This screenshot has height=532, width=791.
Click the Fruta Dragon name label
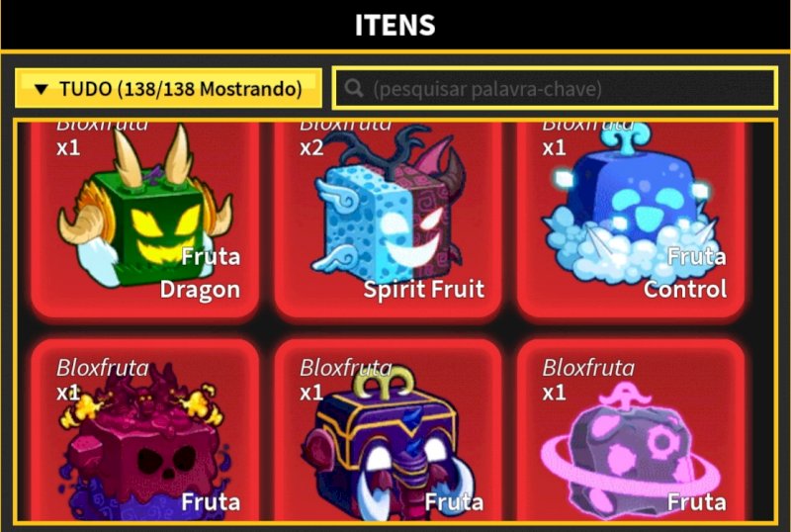point(201,273)
